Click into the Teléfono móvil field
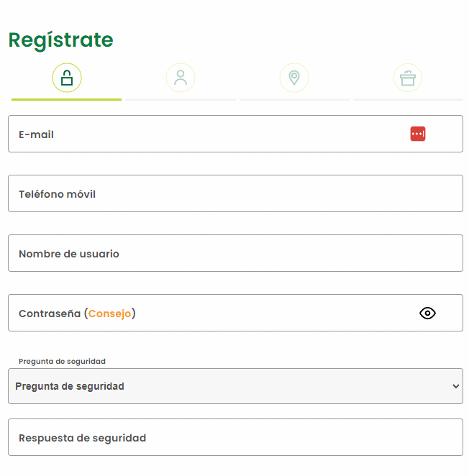Screen dimensions: 469x476 coord(235,193)
